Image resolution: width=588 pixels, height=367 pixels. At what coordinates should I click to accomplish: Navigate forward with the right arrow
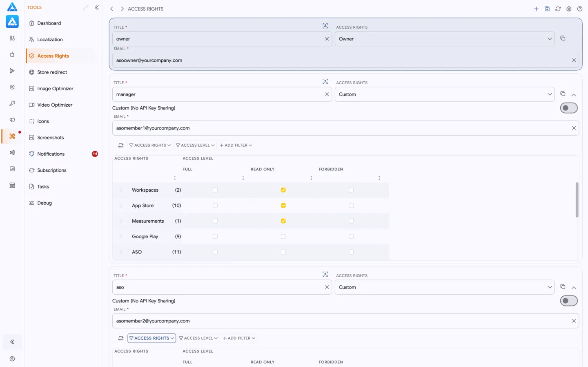point(122,9)
